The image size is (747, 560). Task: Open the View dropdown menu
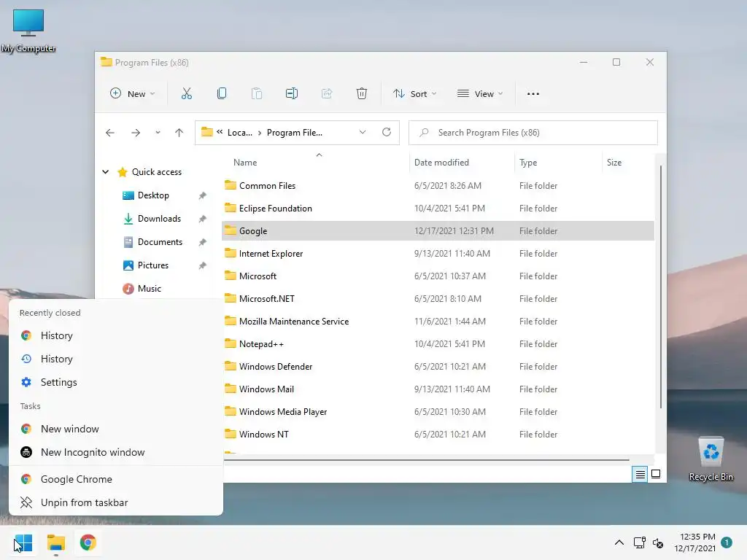point(480,94)
